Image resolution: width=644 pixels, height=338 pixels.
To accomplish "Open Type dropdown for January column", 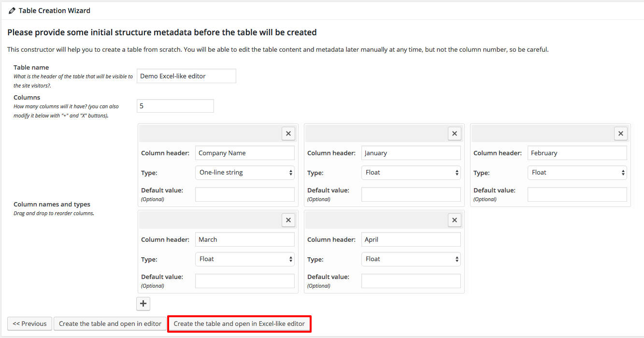I will click(411, 173).
